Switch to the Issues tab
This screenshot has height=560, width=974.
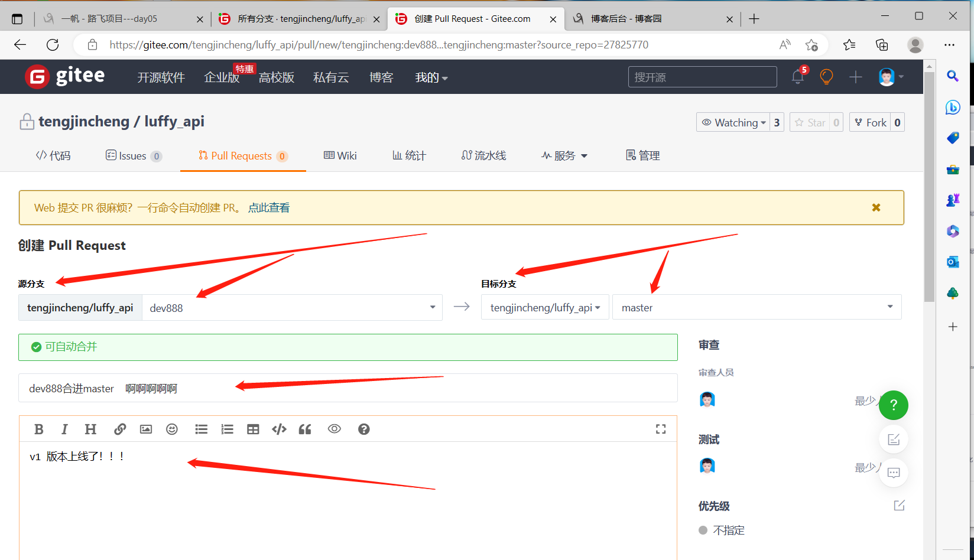(134, 155)
